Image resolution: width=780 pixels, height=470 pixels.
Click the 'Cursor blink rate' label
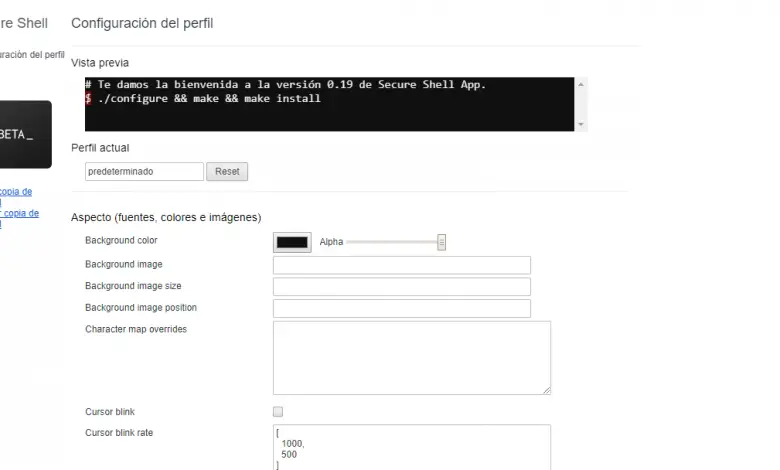pyautogui.click(x=119, y=433)
